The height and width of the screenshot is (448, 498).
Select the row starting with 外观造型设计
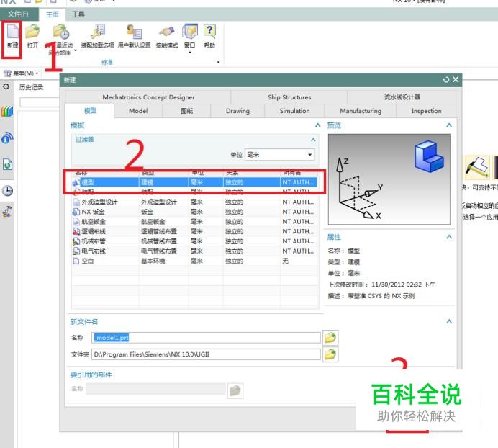pyautogui.click(x=194, y=202)
